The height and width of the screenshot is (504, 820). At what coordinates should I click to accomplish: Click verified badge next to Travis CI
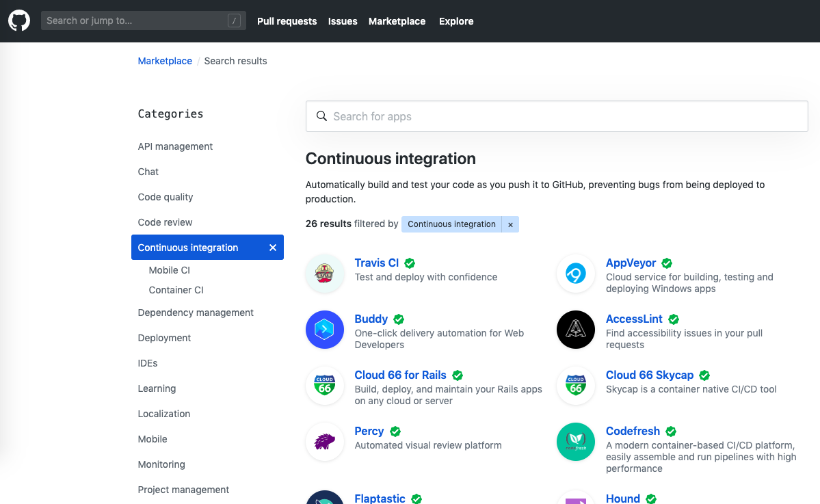coord(410,263)
